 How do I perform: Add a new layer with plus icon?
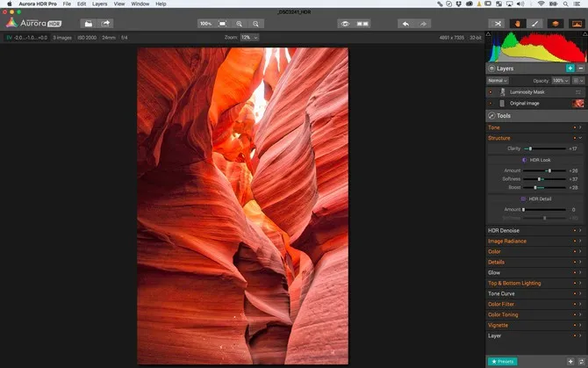(570, 68)
